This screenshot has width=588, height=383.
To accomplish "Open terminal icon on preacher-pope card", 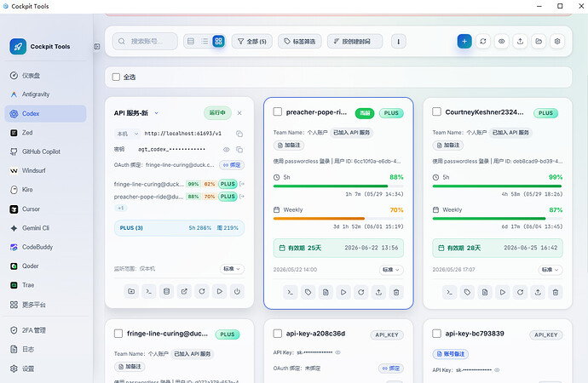I will [x=291, y=292].
